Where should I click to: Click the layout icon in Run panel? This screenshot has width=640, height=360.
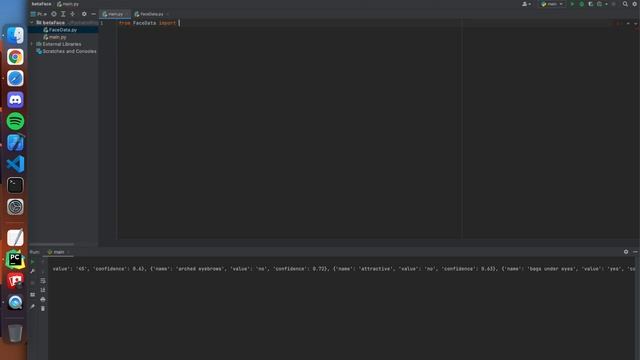click(x=33, y=295)
